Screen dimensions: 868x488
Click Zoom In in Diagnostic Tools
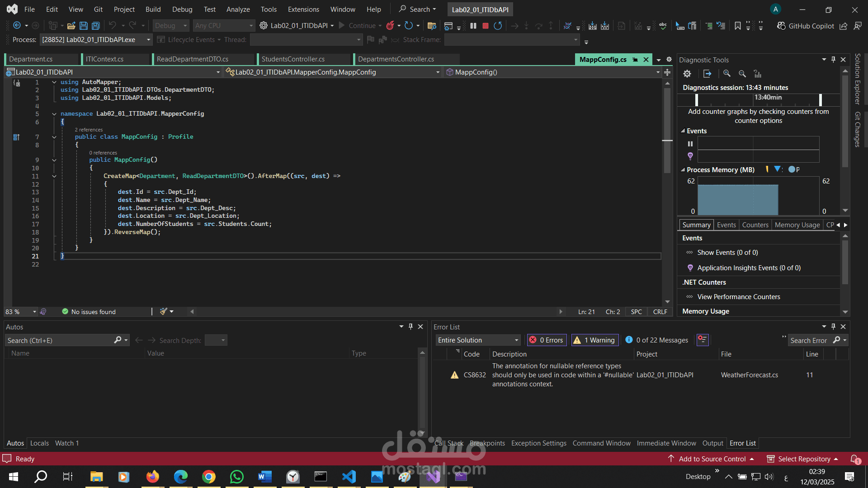pos(726,74)
